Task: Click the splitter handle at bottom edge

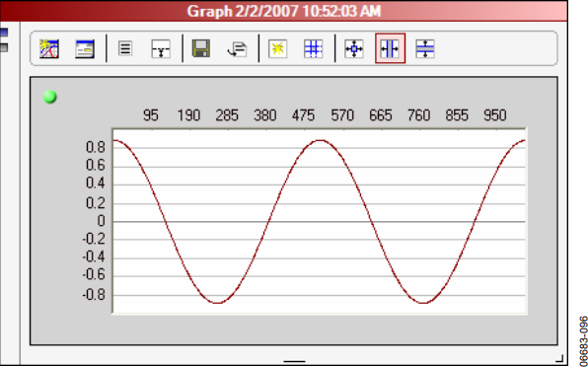Action: [x=294, y=361]
